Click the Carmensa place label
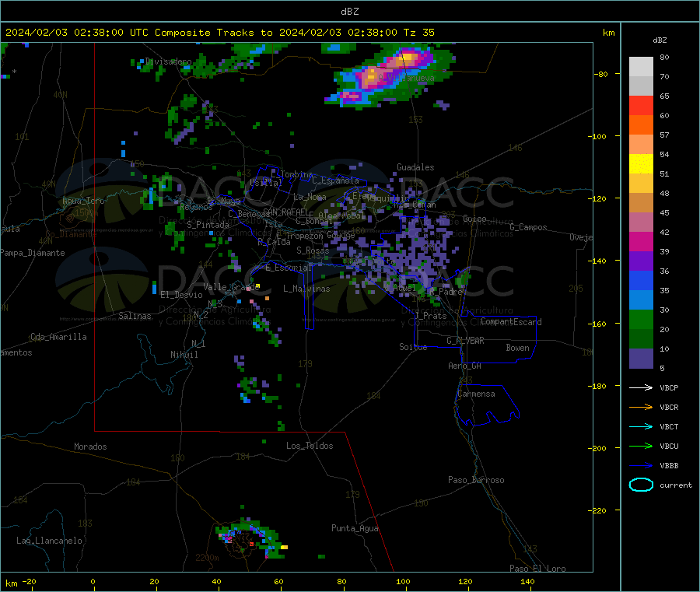700x592 pixels. coord(476,394)
